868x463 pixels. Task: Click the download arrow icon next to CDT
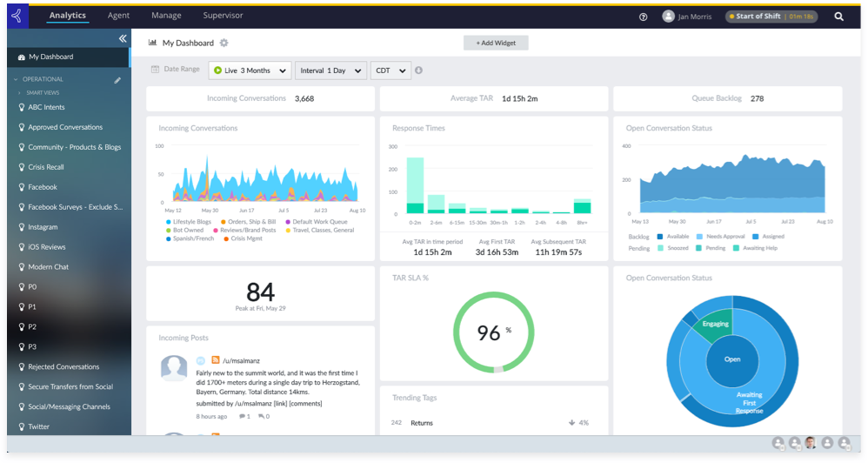pos(419,70)
